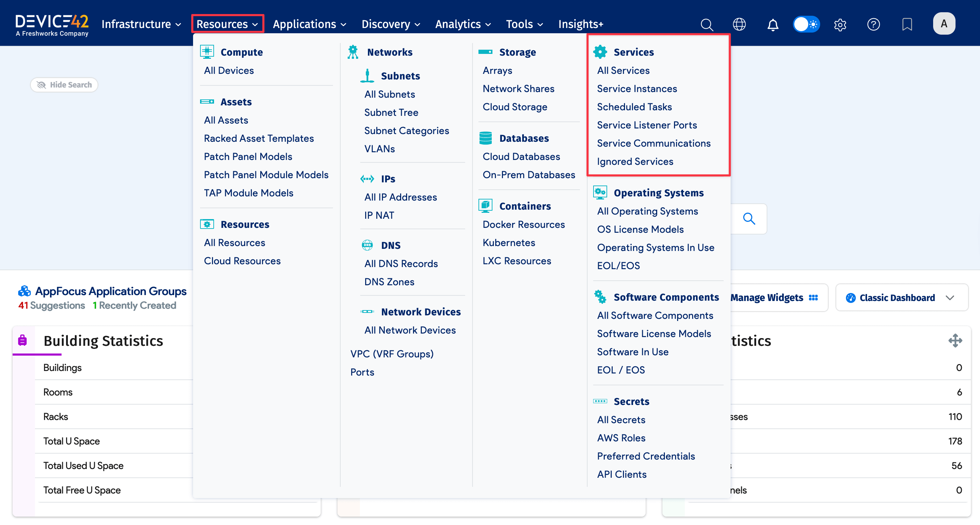Click the help question mark icon
The height and width of the screenshot is (525, 980).
873,24
